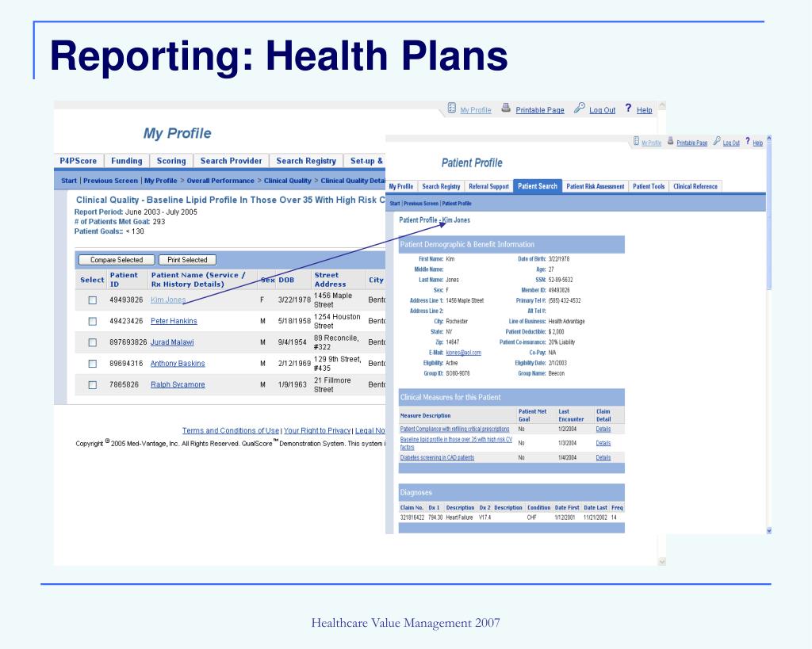Open the Funding tab
The width and height of the screenshot is (812, 649).
[127, 161]
